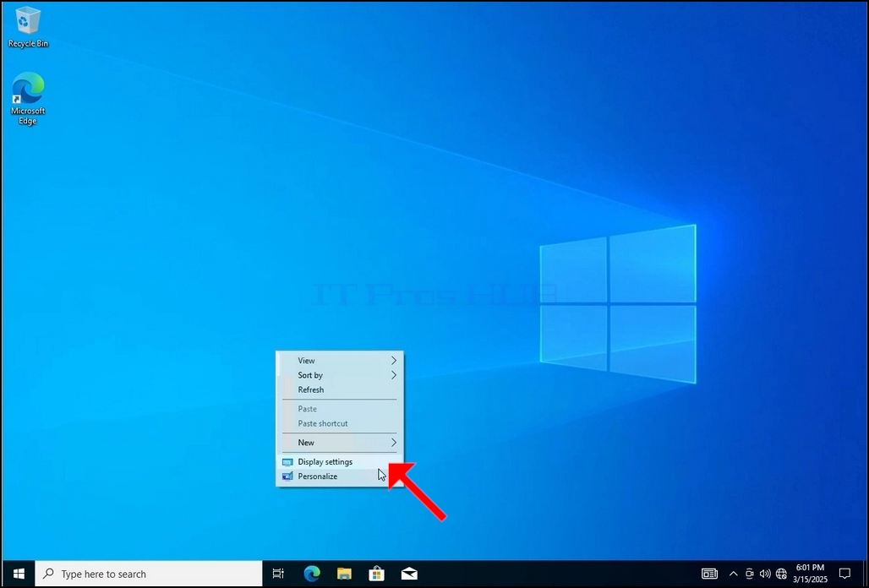869x588 pixels.
Task: Click the Type here to search box
Action: (x=149, y=574)
